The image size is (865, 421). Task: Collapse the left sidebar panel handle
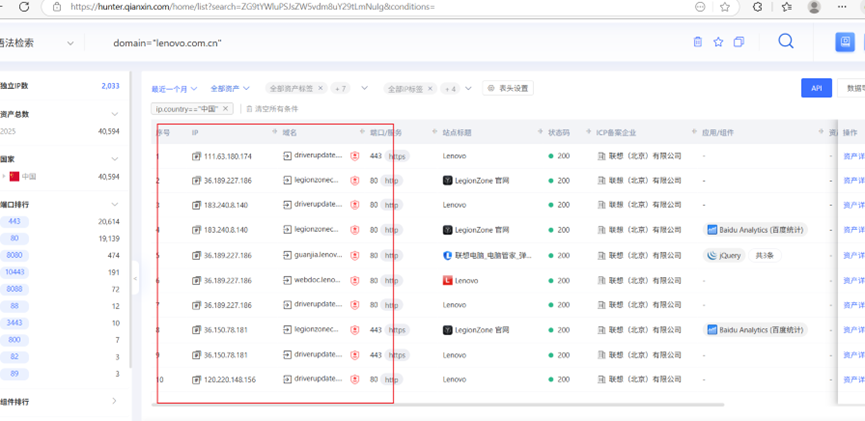[x=135, y=279]
